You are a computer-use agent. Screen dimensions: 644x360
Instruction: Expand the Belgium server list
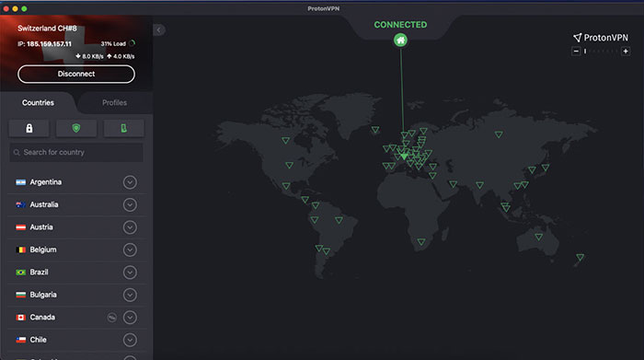coord(130,250)
